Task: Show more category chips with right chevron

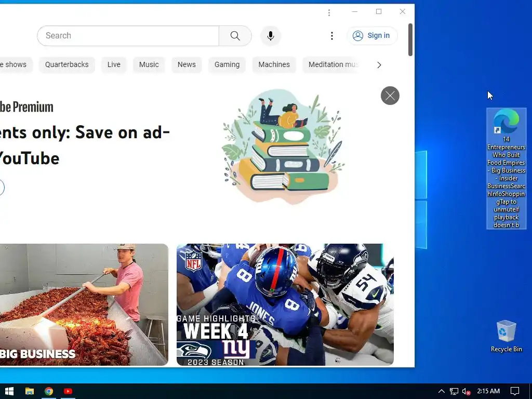Action: point(379,65)
